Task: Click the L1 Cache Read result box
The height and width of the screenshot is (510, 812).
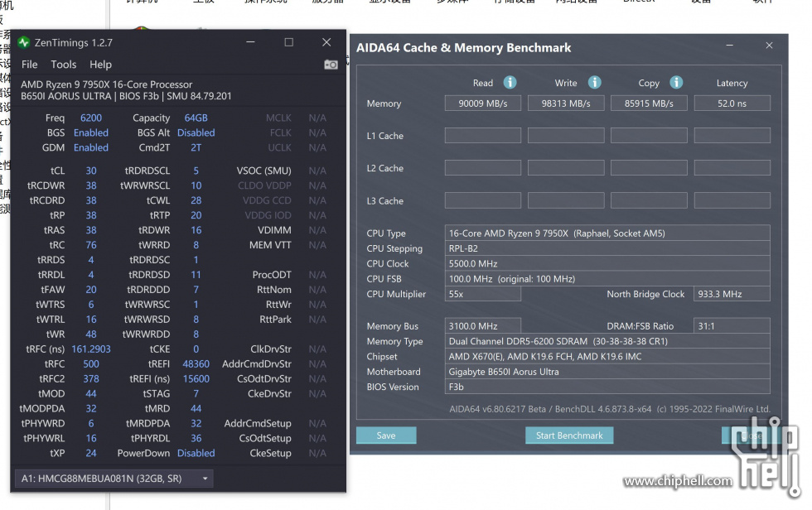Action: point(483,136)
